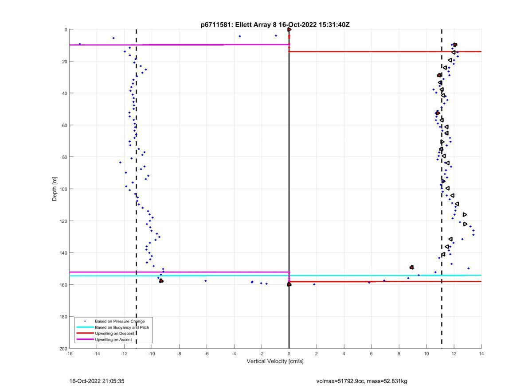This screenshot has width=532, height=392.
Task: Select legend entry Based on Buoyancy and Pitch
Action: pos(122,327)
